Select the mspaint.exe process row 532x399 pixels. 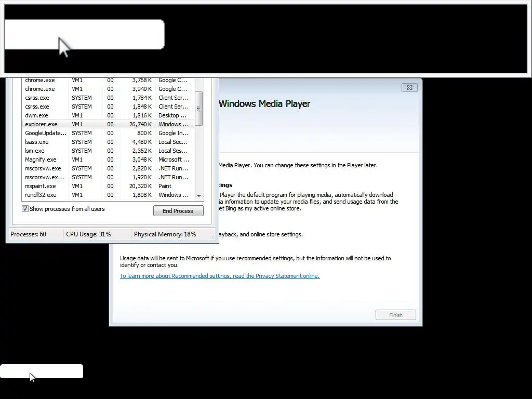(x=109, y=186)
